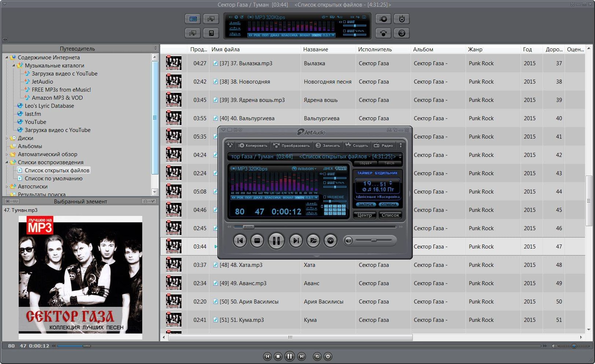Switch to the ТАЙМЕР tab

coord(365,173)
